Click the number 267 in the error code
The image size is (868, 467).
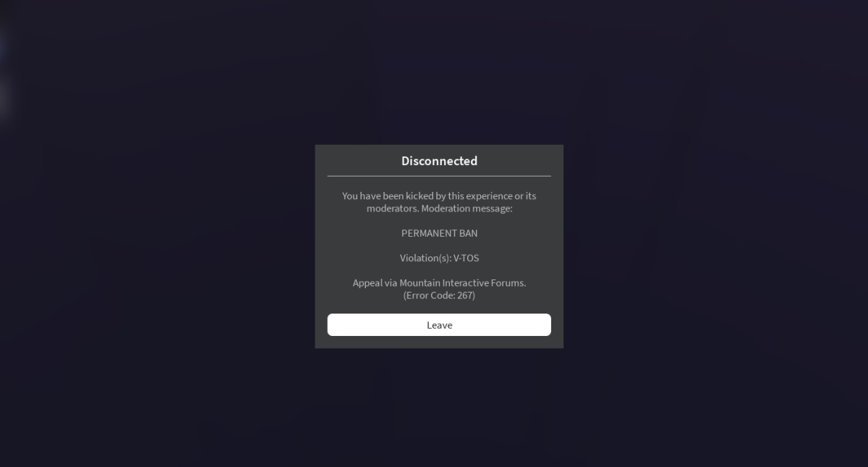pos(464,295)
